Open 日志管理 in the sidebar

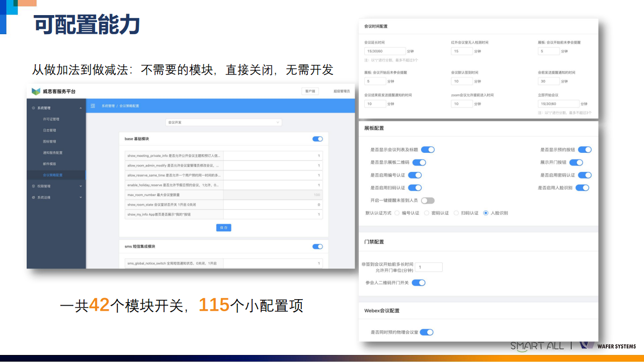coord(49,130)
